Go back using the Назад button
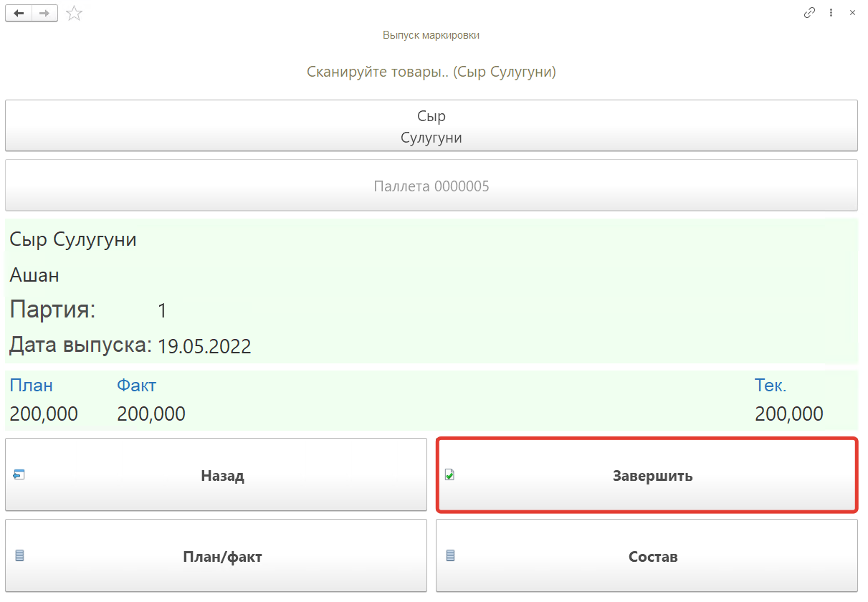 coord(216,476)
